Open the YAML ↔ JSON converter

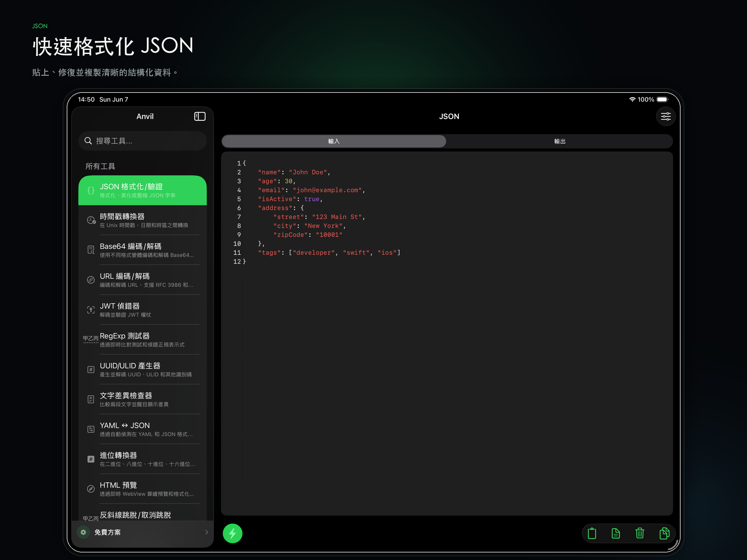click(143, 429)
